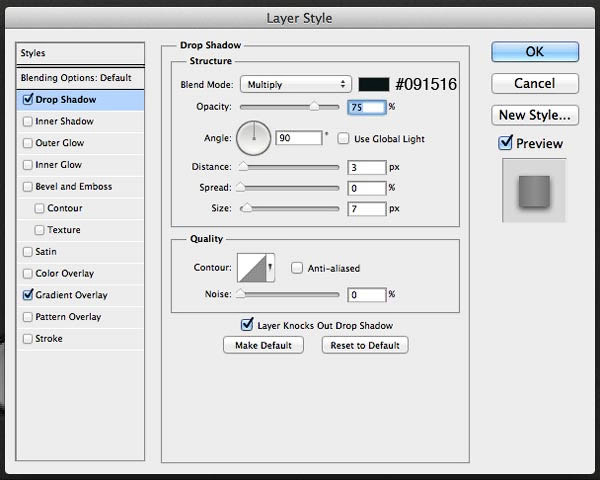Select the Outer Glow style row
600x480 pixels.
click(x=80, y=143)
